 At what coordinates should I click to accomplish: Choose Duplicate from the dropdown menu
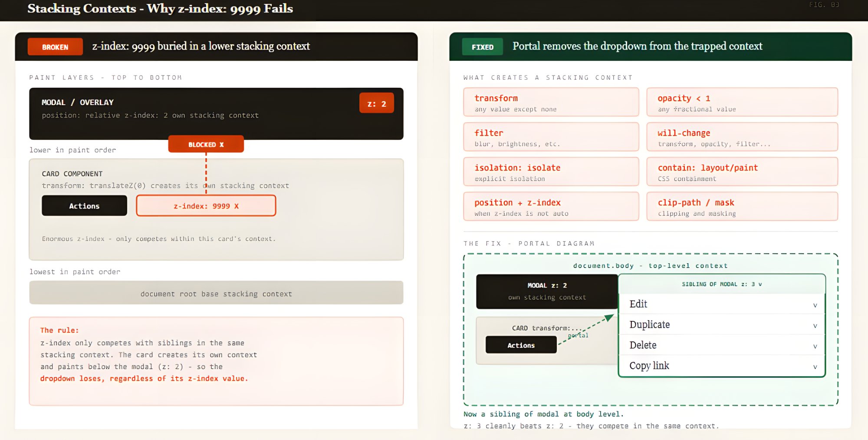point(649,324)
